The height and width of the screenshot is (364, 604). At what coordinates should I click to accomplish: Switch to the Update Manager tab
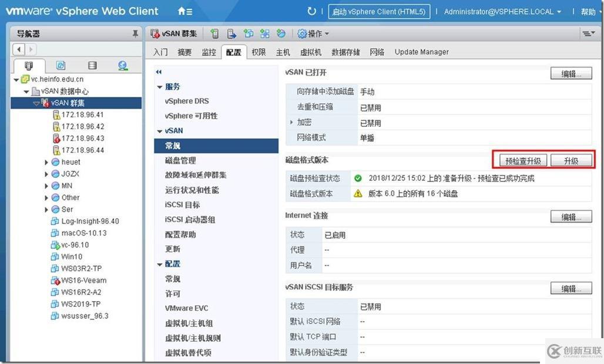pos(421,52)
